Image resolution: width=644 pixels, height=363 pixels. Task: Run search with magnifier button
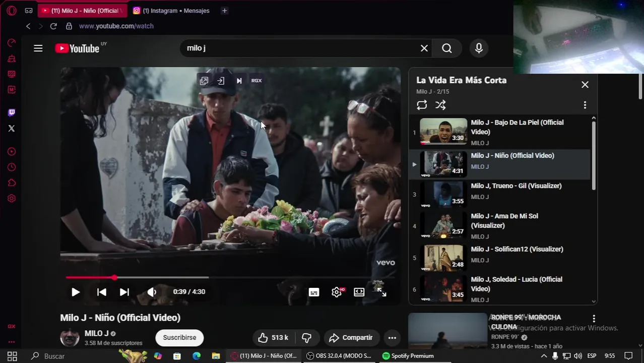coord(447,48)
